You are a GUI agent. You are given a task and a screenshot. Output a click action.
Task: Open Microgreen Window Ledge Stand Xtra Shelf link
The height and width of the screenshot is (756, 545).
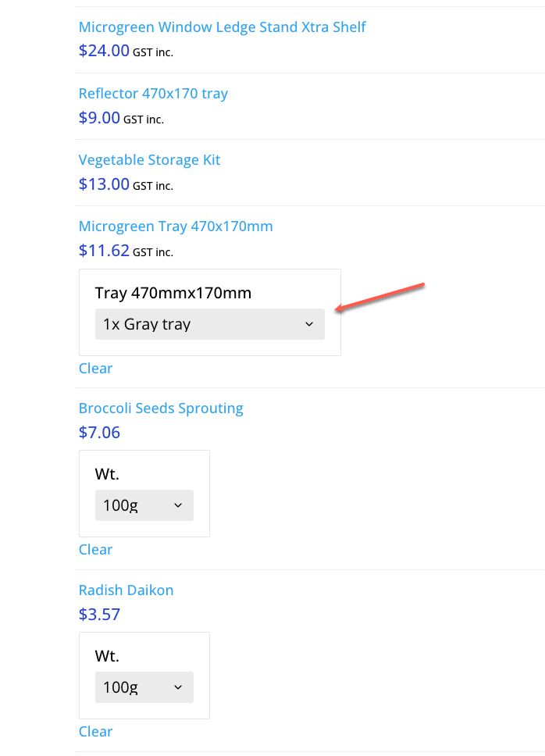click(x=222, y=27)
